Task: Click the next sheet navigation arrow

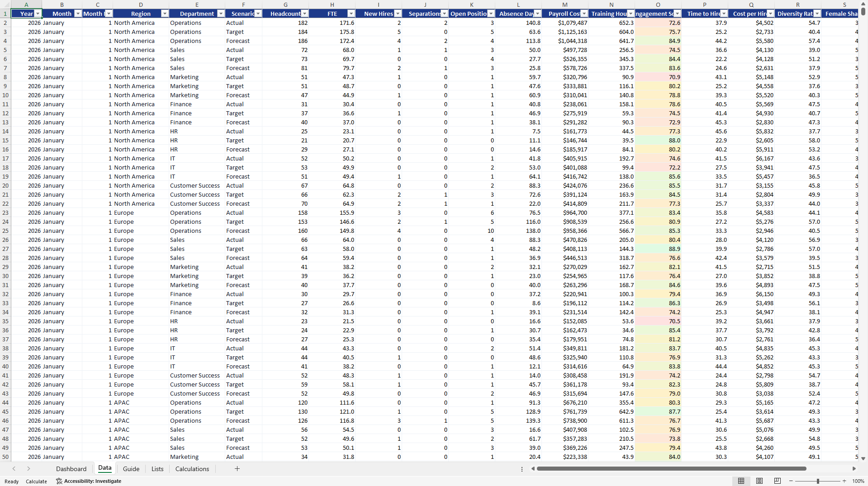Action: (x=28, y=469)
